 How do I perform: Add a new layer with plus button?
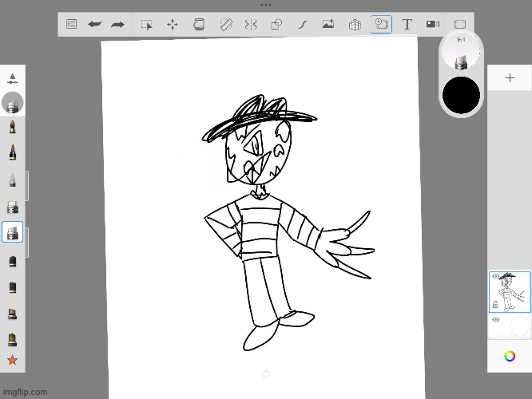coord(510,78)
